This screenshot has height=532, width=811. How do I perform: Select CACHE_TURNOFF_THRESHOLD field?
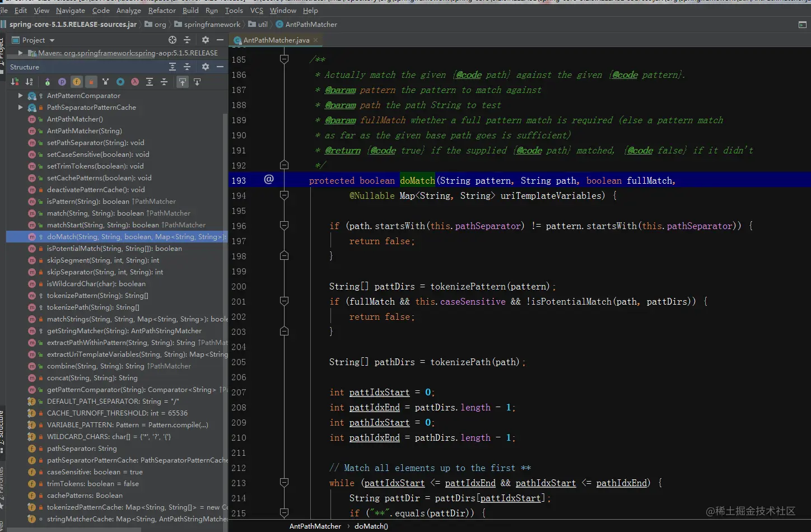click(x=117, y=413)
